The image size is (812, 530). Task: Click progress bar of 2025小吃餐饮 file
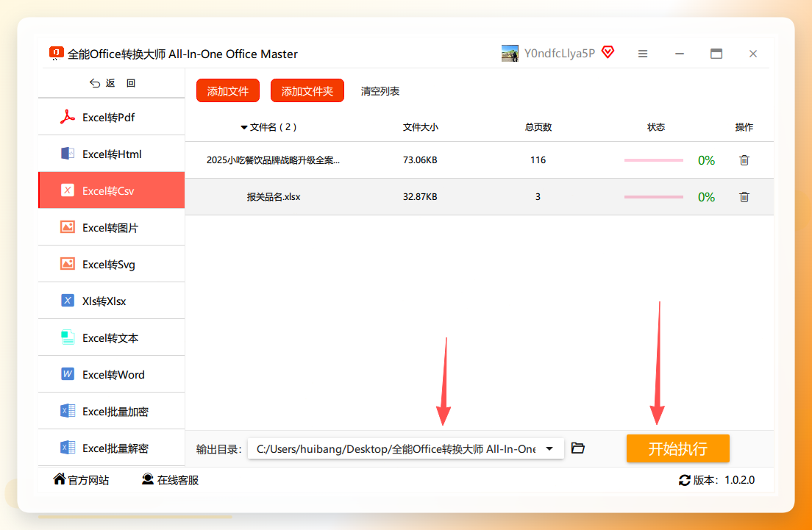654,160
